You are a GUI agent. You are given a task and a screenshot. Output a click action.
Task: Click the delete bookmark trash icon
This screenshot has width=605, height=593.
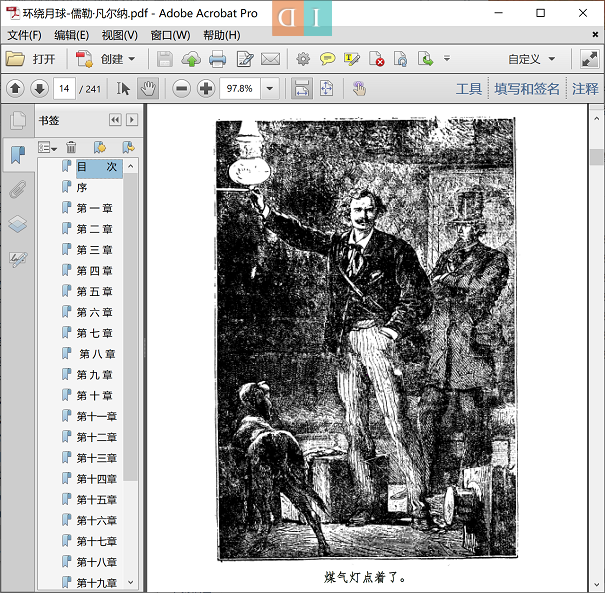click(71, 147)
